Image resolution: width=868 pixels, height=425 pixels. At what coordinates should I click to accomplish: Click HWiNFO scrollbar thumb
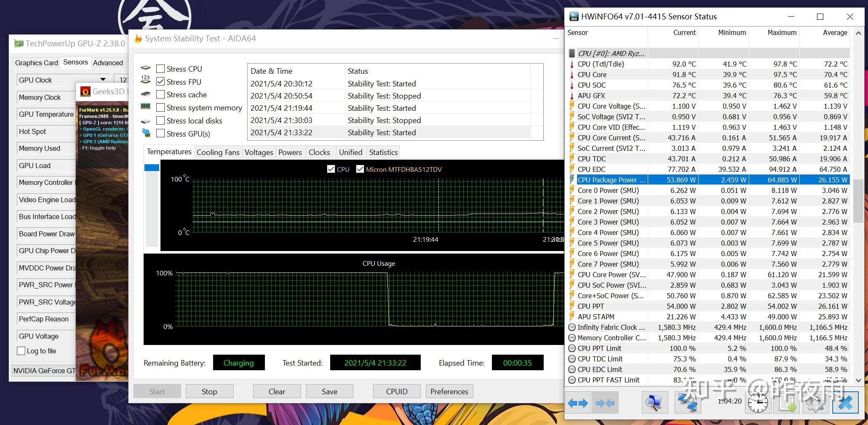coord(858,201)
